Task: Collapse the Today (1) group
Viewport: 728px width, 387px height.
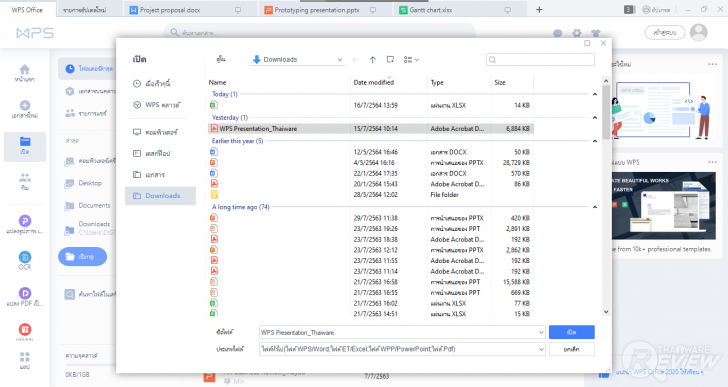Action: coord(595,94)
